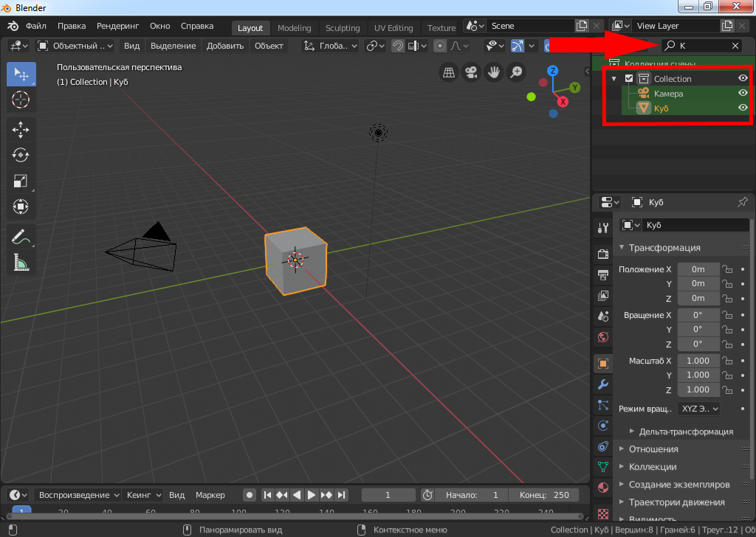Select the Rotate tool

[x=21, y=155]
